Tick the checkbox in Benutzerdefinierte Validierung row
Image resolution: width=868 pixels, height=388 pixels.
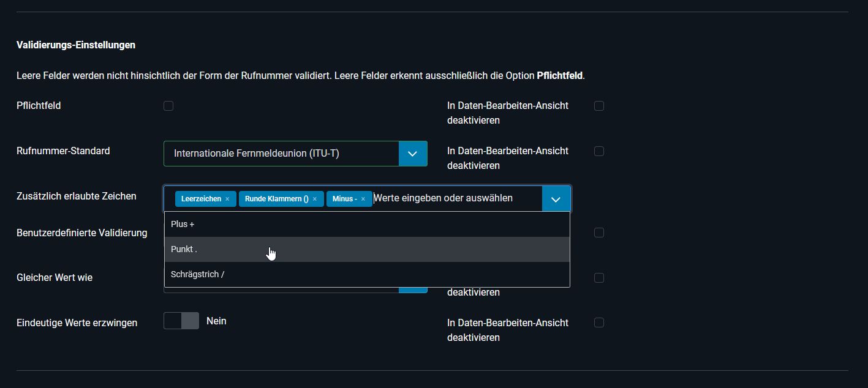click(x=599, y=233)
